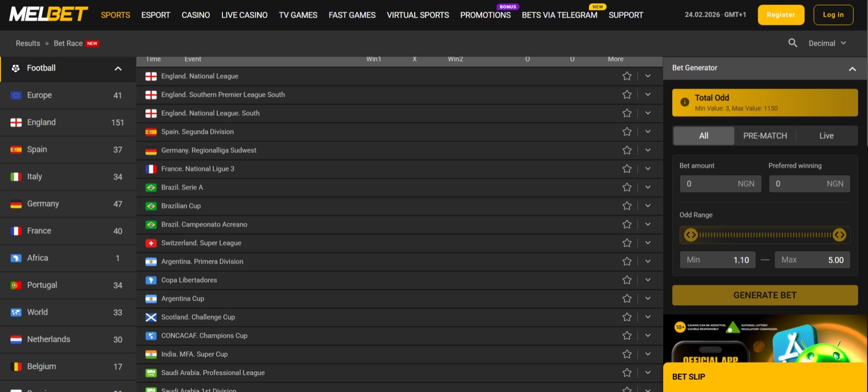
Task: Expand Brazil Campeonato Acreano chevron
Action: 648,224
